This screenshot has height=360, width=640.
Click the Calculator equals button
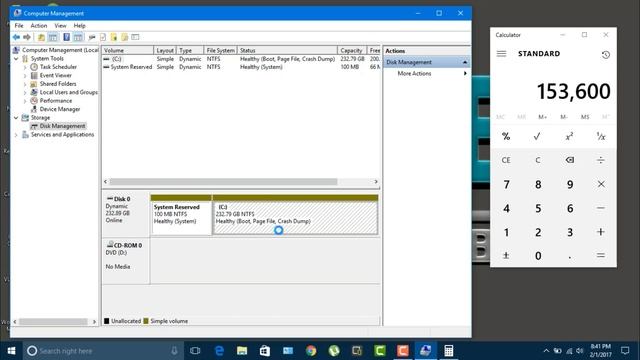click(601, 256)
